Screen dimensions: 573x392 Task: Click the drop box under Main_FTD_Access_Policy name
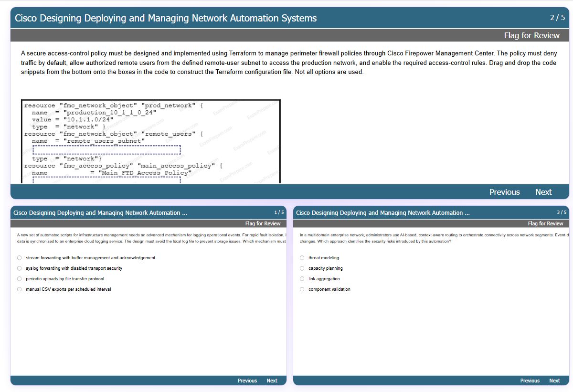coord(106,180)
